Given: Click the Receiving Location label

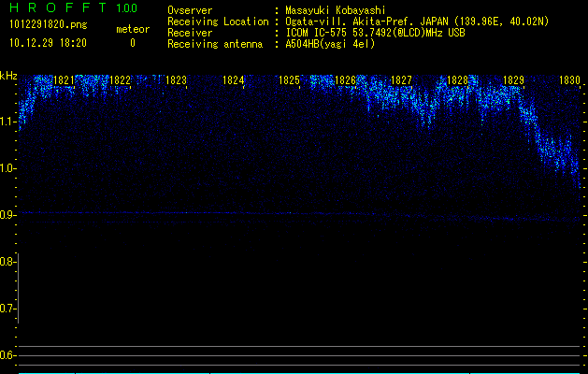Looking at the screenshot, I should (218, 22).
